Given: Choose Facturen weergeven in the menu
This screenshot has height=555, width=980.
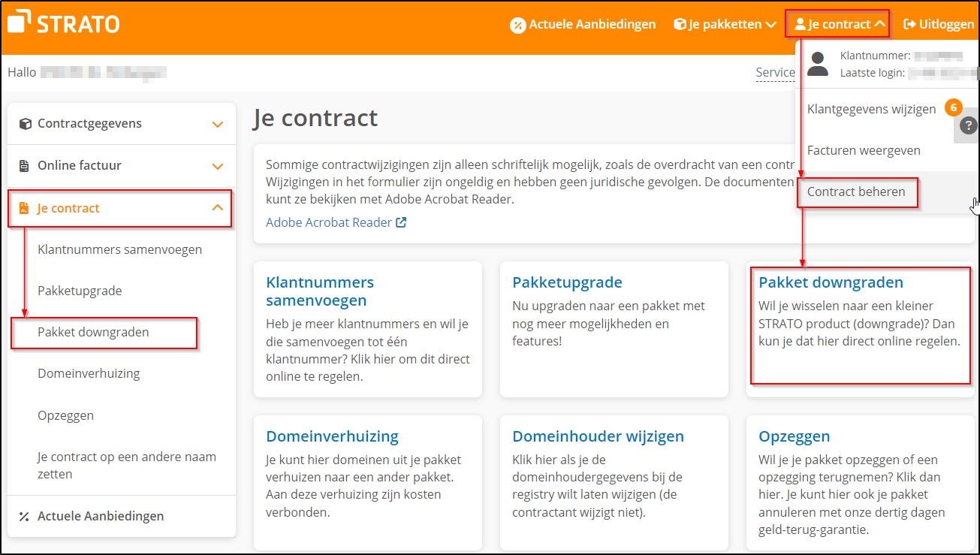Looking at the screenshot, I should click(864, 150).
